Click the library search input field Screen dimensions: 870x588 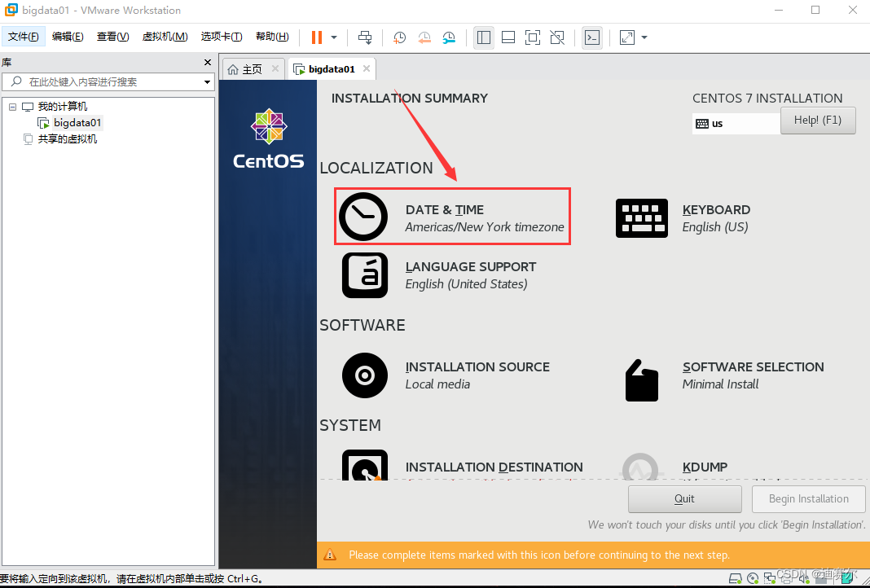pos(108,82)
